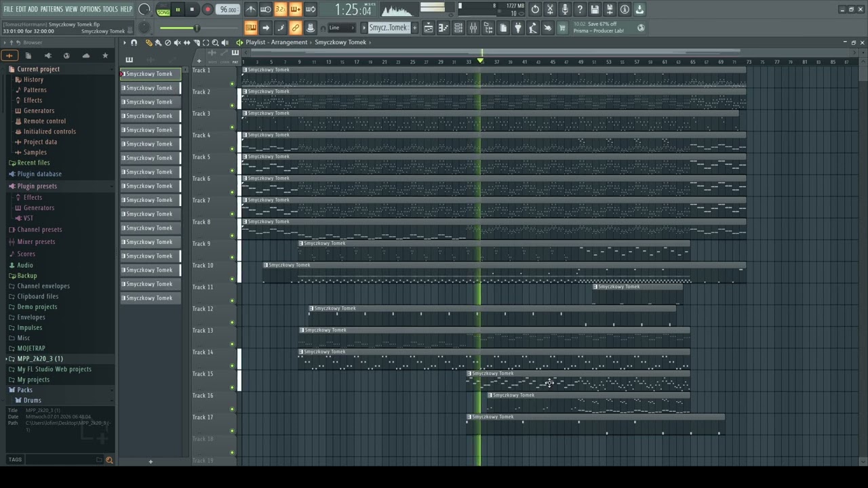The width and height of the screenshot is (868, 488).
Task: Select the My projects folder in Browser
Action: click(33, 380)
